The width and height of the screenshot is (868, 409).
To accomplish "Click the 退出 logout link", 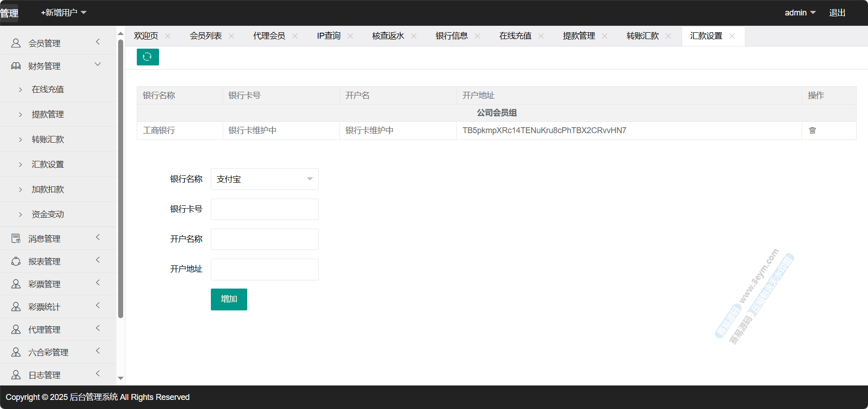I will tap(837, 13).
